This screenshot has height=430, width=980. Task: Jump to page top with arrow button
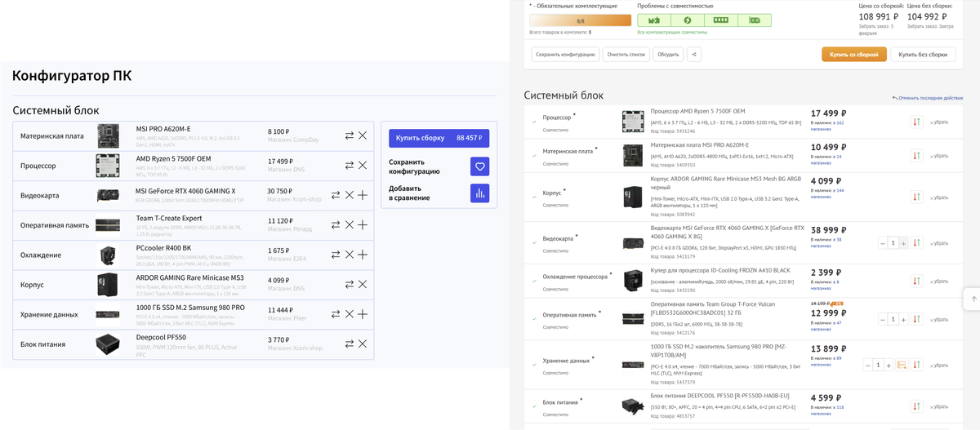[x=973, y=299]
